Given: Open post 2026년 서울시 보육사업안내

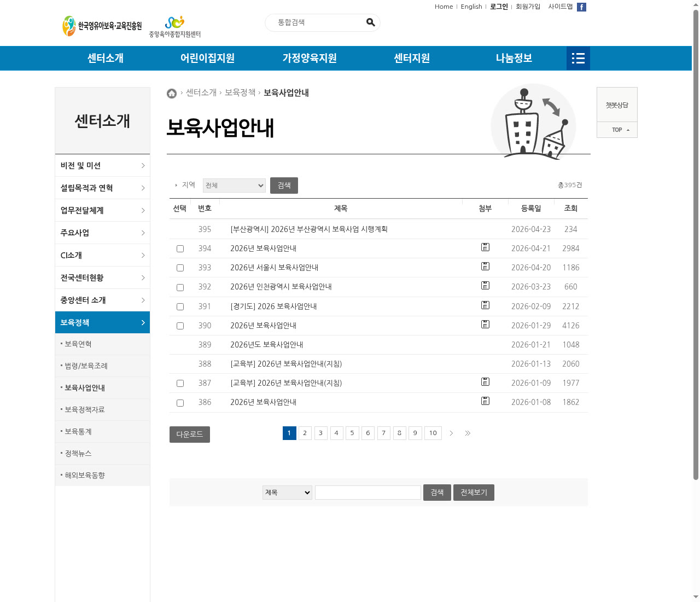Looking at the screenshot, I should pyautogui.click(x=274, y=268).
